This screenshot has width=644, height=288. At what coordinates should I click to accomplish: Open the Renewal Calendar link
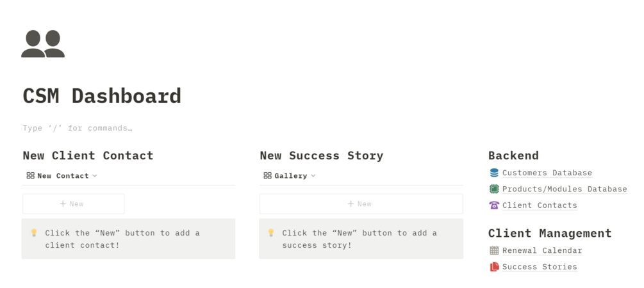[542, 250]
